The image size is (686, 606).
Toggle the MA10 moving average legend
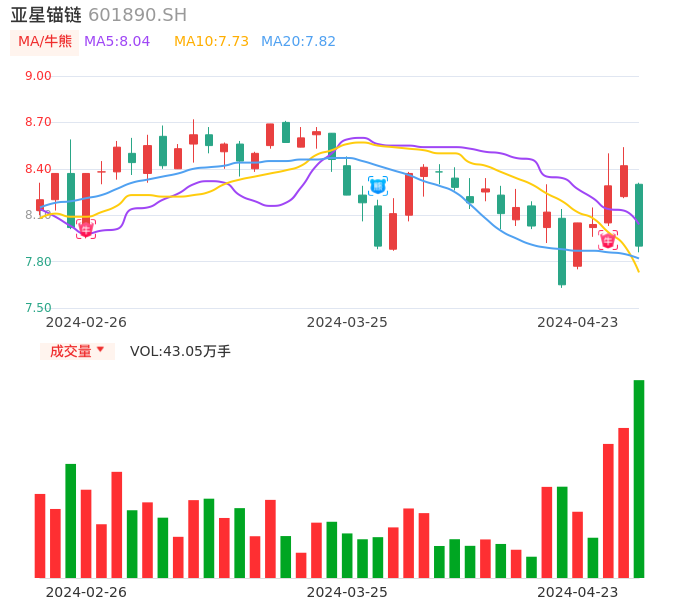(x=211, y=42)
